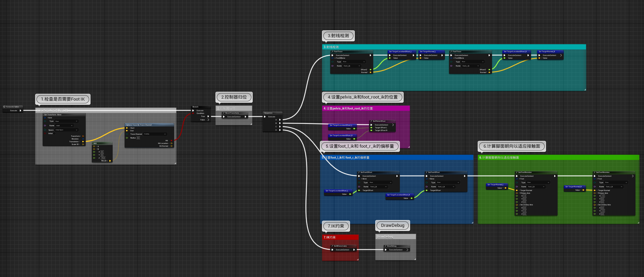
Task: Click Branch node Condition input pin
Action: click(x=193, y=113)
